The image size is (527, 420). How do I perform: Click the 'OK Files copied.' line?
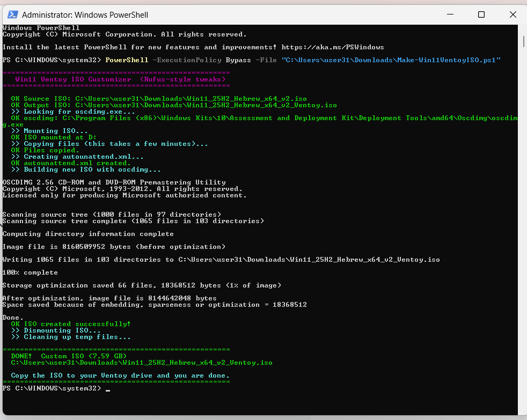tap(45, 150)
